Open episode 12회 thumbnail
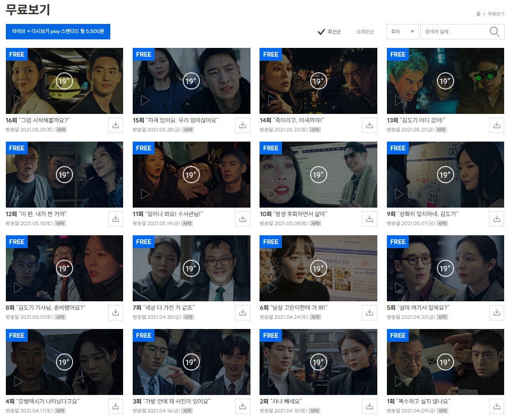The image size is (510, 420). coord(64,175)
